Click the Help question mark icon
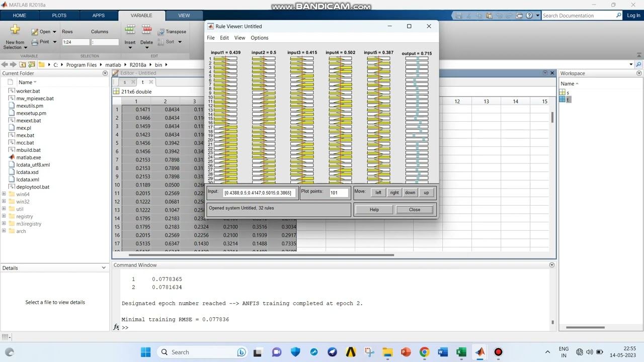Screen dimensions: 644x362 click(x=529, y=16)
